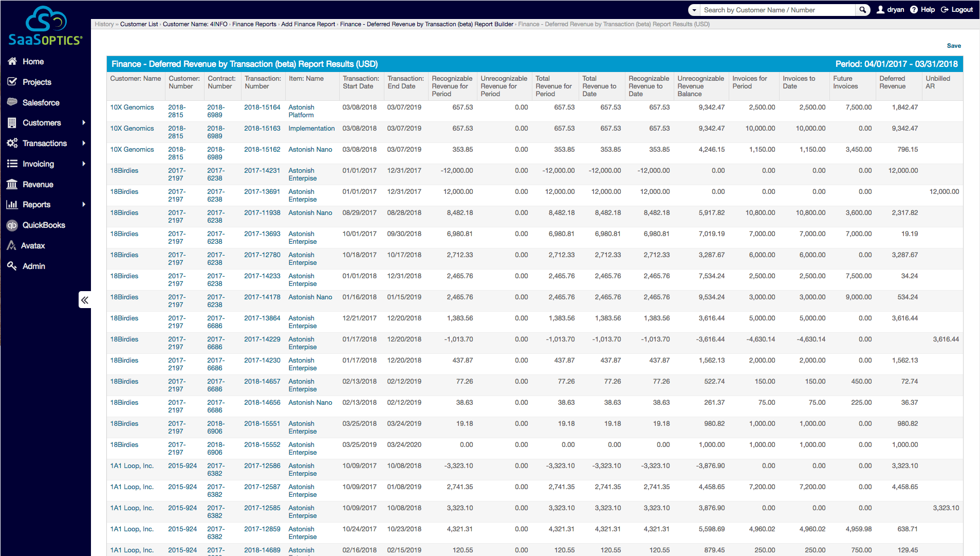This screenshot has width=980, height=556.
Task: Expand the Transactions submenu arrow
Action: [x=83, y=143]
